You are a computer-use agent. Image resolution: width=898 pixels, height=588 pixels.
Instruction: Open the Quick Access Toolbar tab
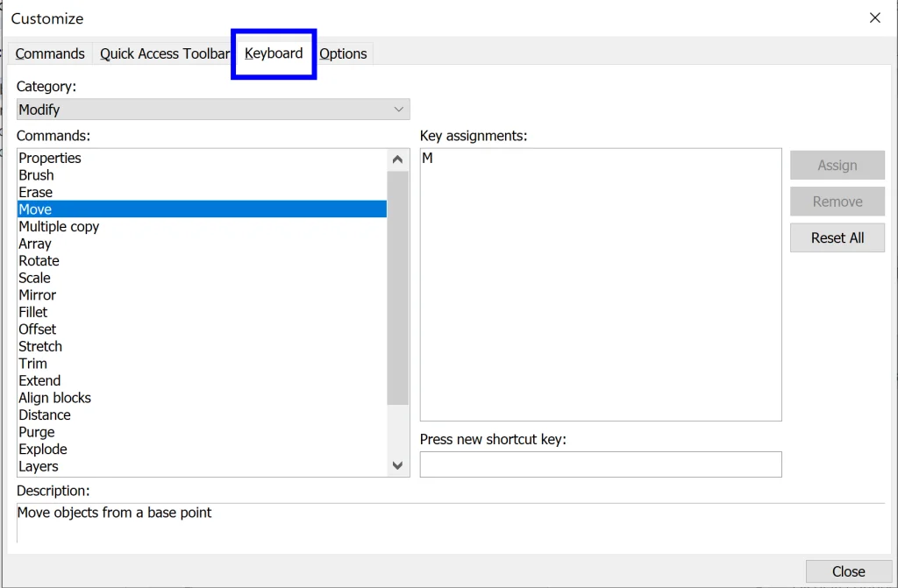point(164,53)
